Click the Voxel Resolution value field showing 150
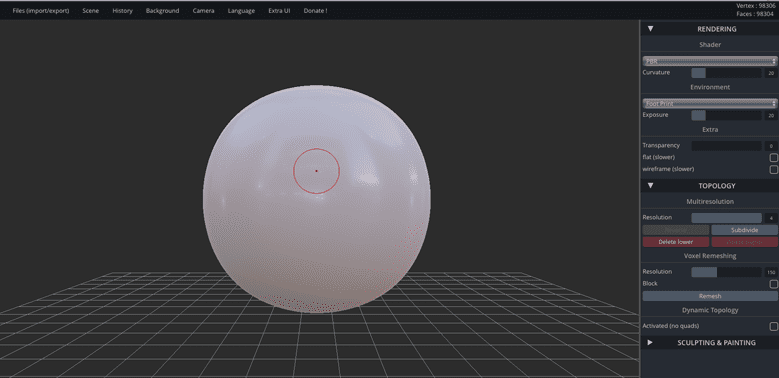The image size is (779, 378). [771, 272]
